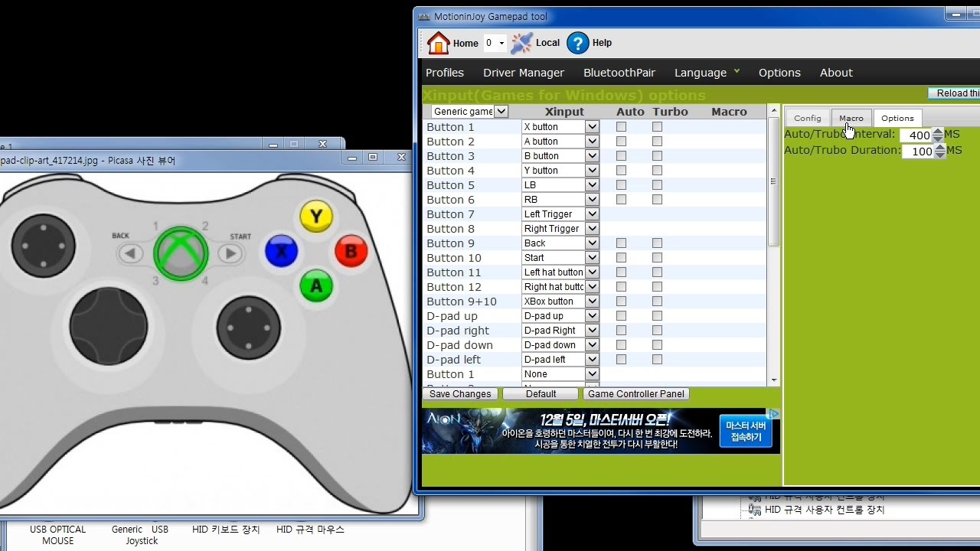Viewport: 980px width, 551px height.
Task: Toggle Auto checkbox for D-pad up
Action: pyautogui.click(x=621, y=316)
